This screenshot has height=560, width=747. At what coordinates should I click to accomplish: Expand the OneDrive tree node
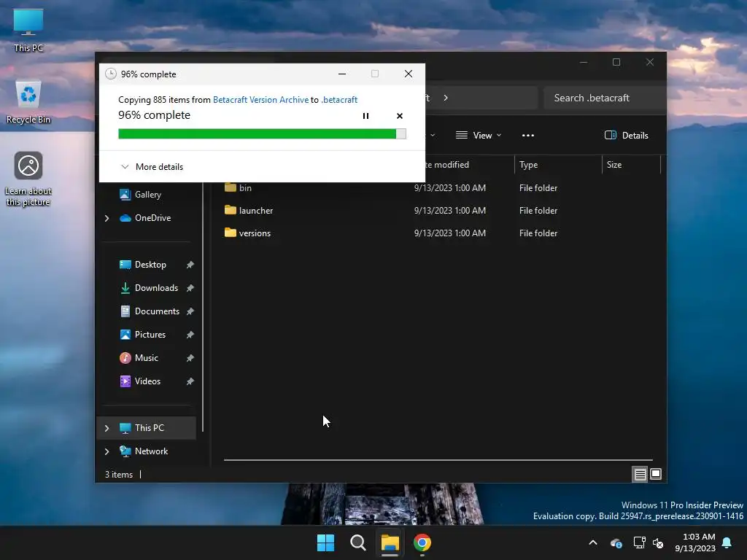107,218
